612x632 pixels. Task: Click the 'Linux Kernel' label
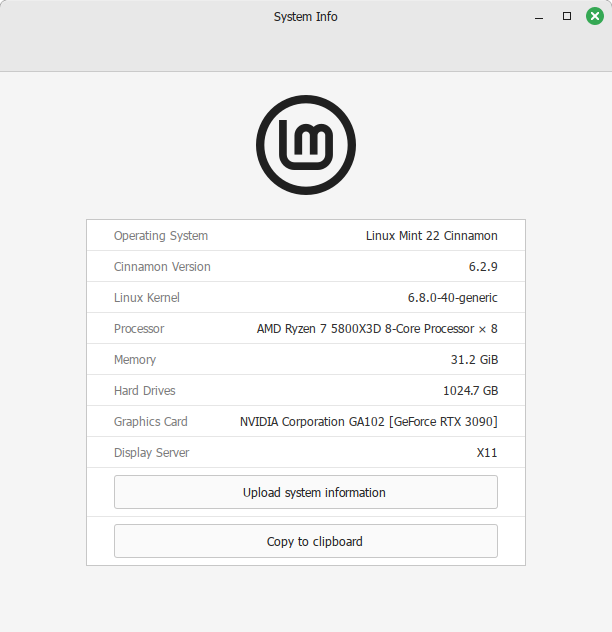pos(147,298)
